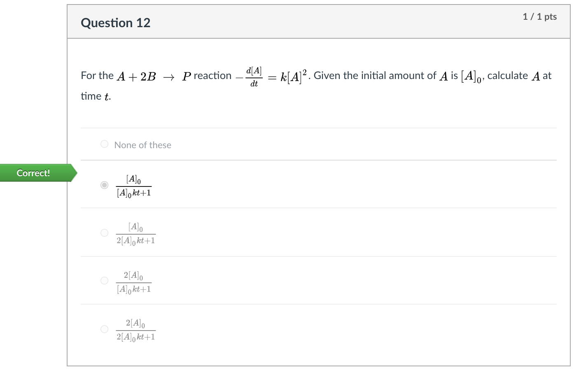Click the currently selected correct answer formula
588x382 pixels.
[x=134, y=185]
